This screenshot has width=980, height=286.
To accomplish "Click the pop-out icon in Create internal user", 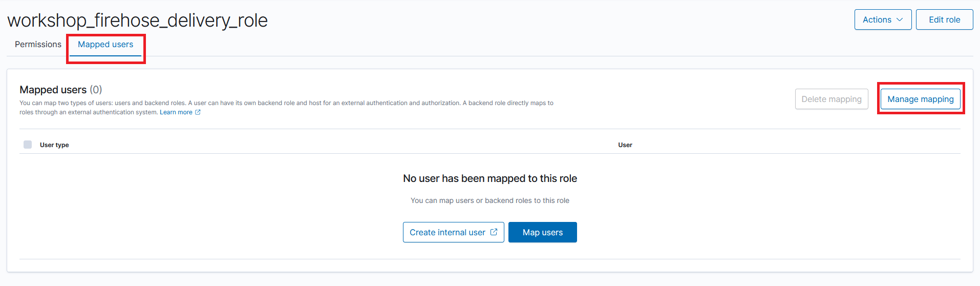I will 494,232.
